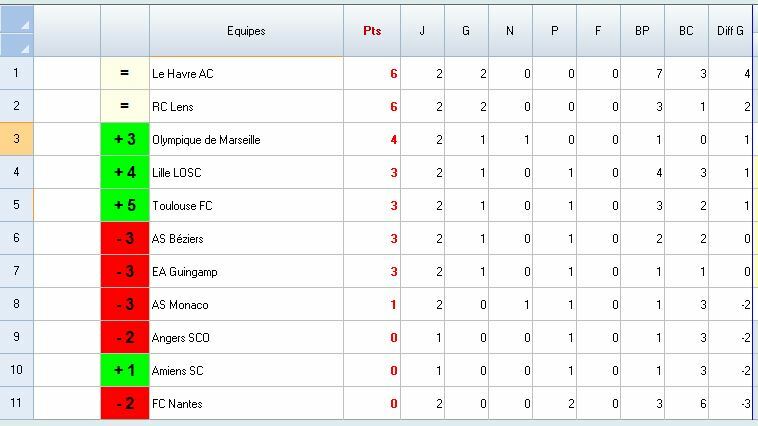Click the red -2 indicator beside FC Nantes
Image resolution: width=758 pixels, height=426 pixels.
pyautogui.click(x=125, y=404)
